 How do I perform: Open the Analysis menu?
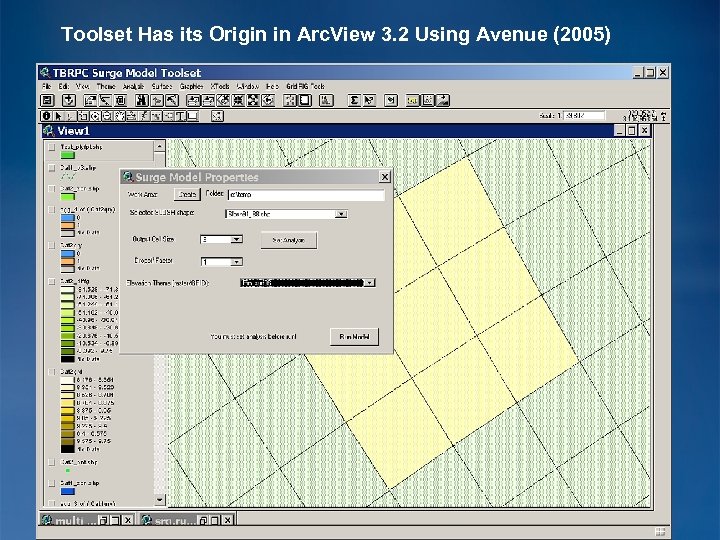point(133,86)
